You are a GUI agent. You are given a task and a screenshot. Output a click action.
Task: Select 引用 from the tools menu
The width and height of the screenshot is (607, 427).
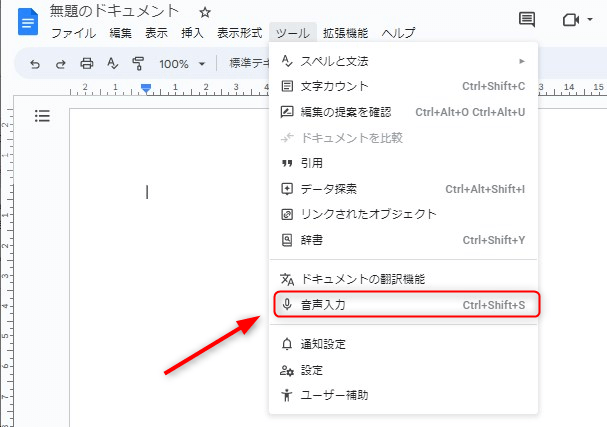click(x=403, y=163)
